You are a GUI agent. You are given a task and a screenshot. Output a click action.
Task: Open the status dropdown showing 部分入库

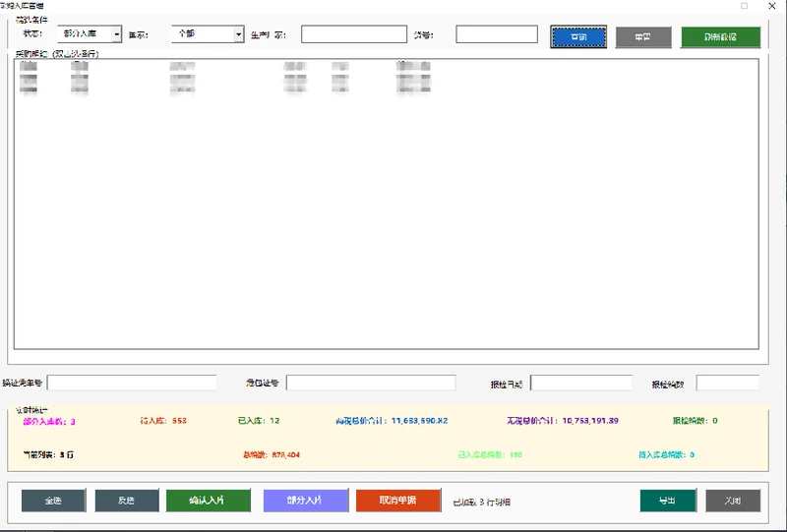pyautogui.click(x=90, y=34)
